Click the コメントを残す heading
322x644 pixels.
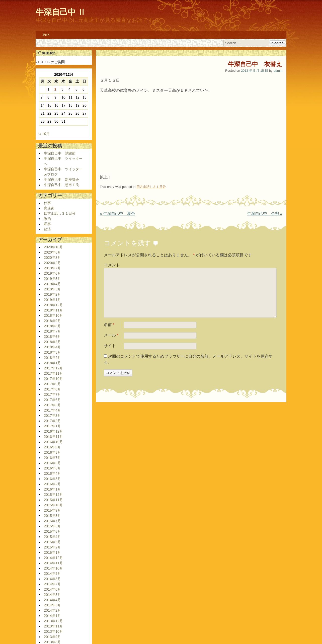tap(127, 243)
